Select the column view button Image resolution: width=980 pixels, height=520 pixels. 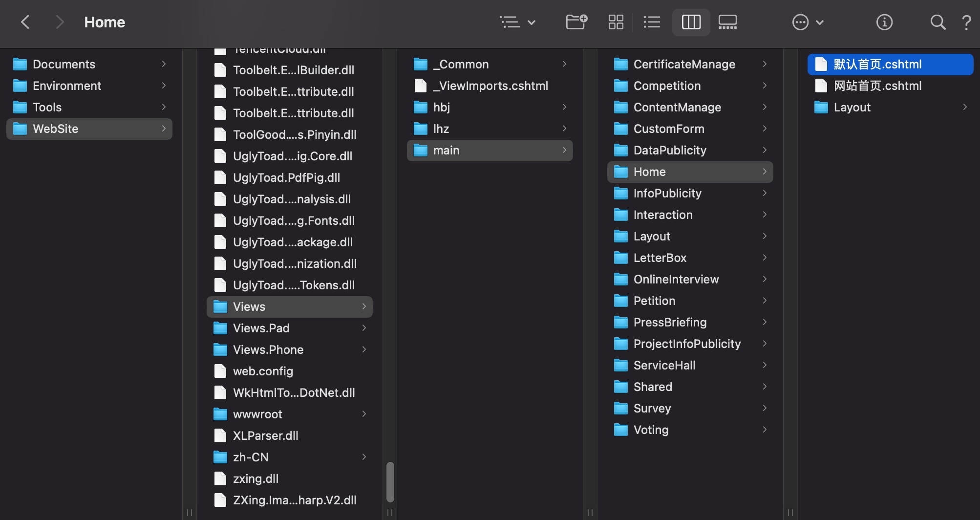[691, 22]
